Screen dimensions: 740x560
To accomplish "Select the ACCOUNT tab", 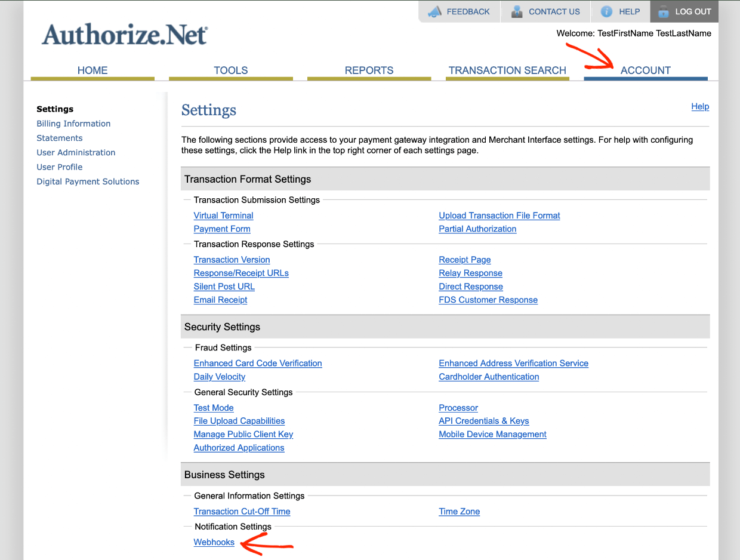I will click(x=645, y=70).
